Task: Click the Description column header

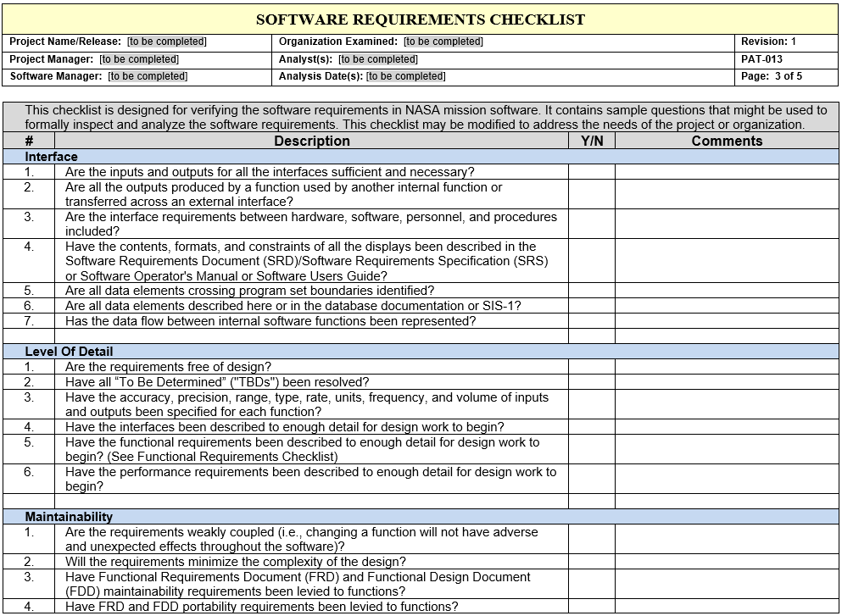Action: coord(312,142)
